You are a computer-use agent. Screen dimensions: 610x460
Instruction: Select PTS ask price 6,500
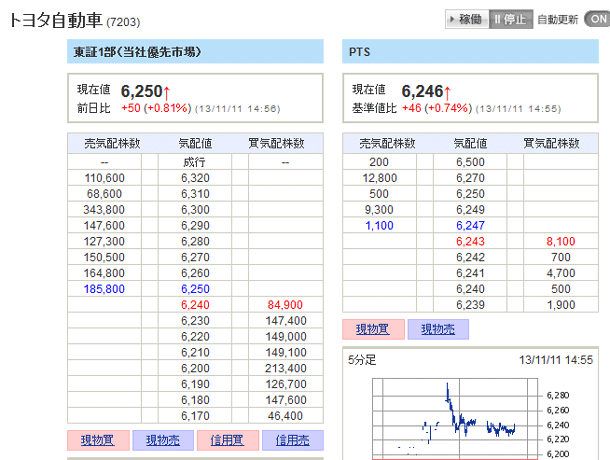point(470,162)
